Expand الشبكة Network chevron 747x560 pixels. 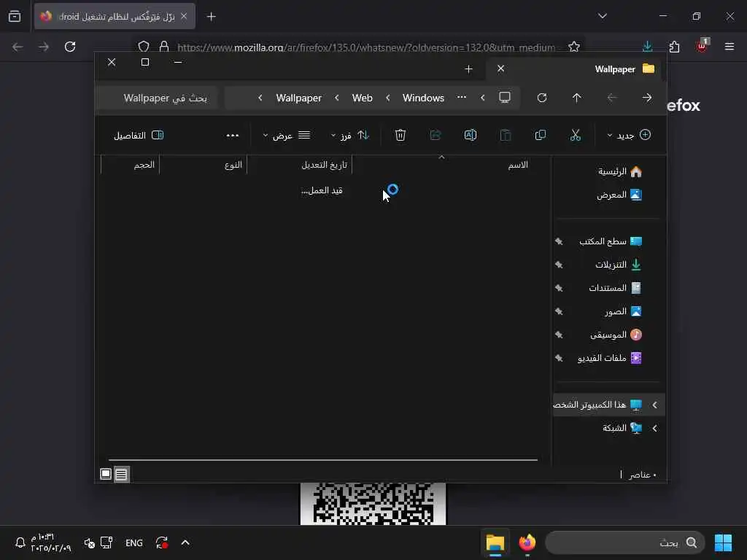click(654, 428)
